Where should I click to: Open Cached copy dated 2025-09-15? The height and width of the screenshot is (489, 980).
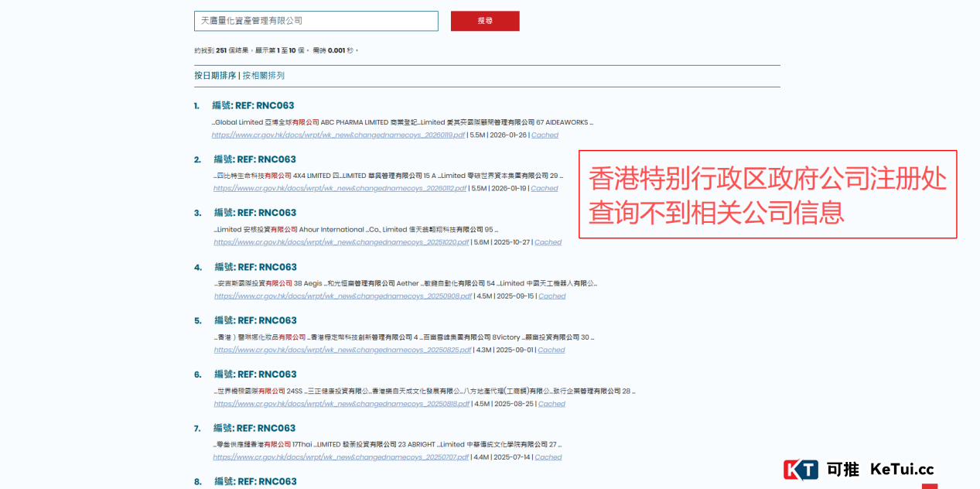[x=552, y=296]
